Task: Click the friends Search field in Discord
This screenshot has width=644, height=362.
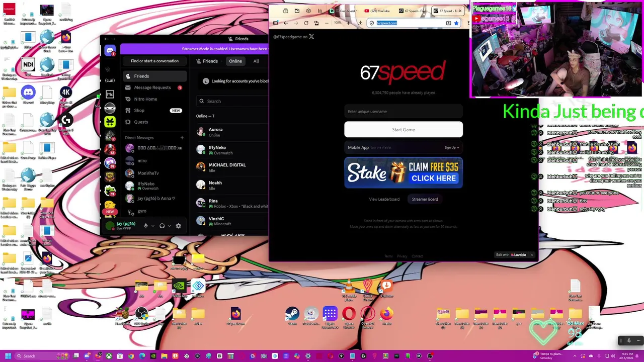Action: 232,101
